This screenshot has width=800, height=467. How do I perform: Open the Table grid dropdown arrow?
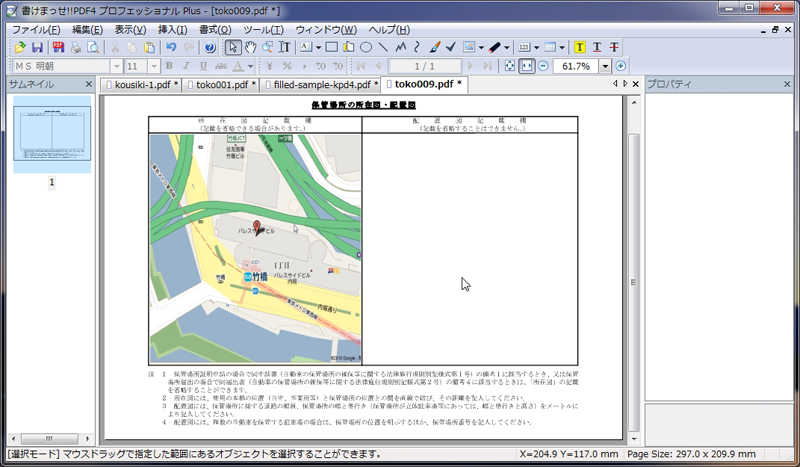tap(562, 47)
